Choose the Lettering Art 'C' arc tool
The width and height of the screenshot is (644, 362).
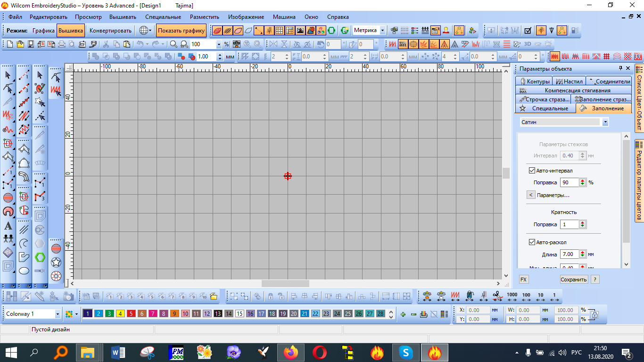pos(24,243)
